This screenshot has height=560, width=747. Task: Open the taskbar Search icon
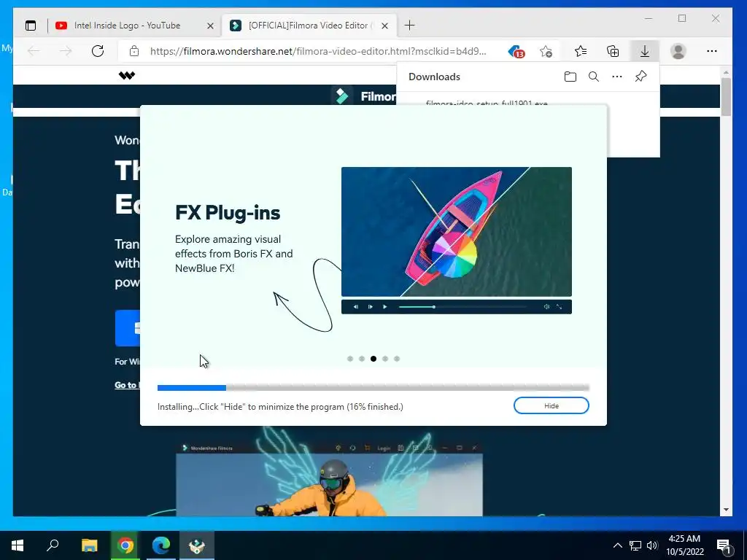tap(53, 545)
